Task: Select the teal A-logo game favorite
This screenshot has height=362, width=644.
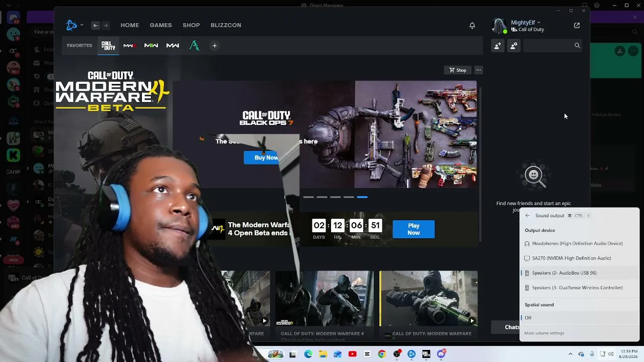Action: 194,46
